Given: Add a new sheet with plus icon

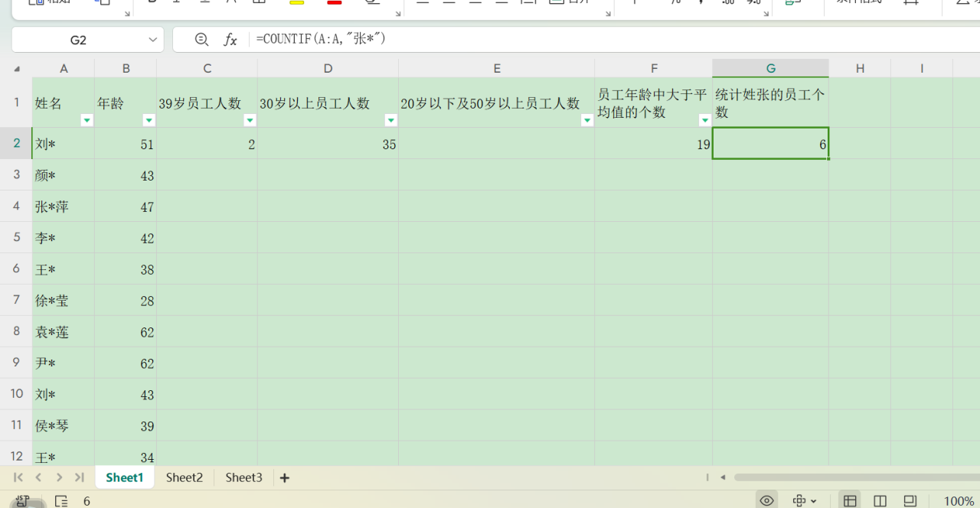Looking at the screenshot, I should pyautogui.click(x=285, y=477).
